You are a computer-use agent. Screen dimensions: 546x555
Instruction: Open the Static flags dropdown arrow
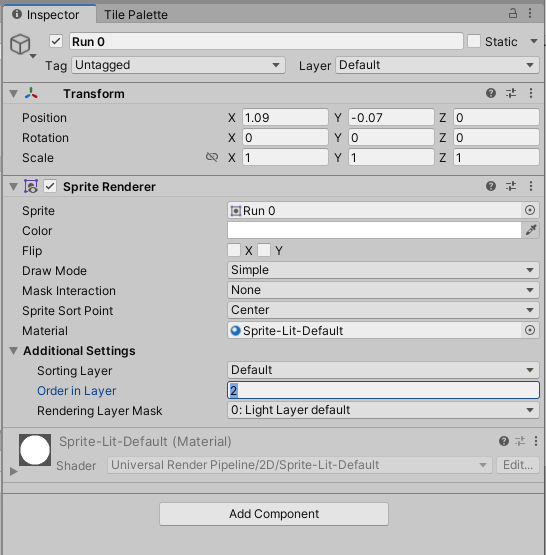click(x=534, y=41)
